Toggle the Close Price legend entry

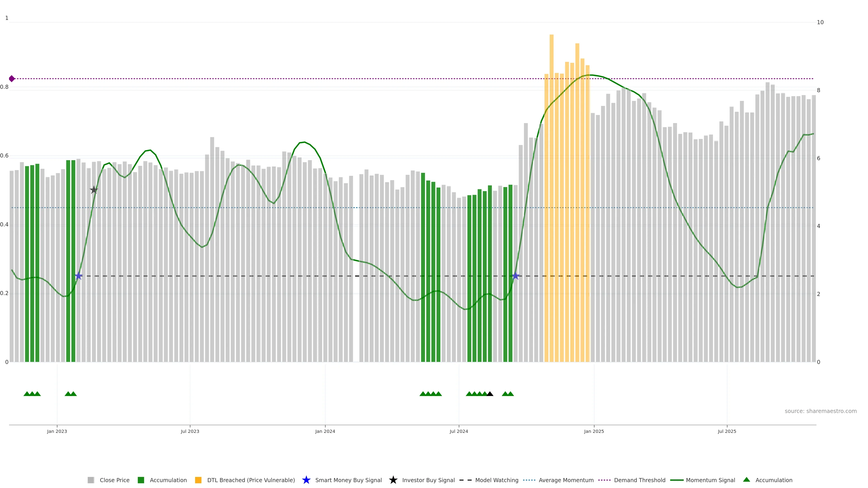(x=114, y=480)
